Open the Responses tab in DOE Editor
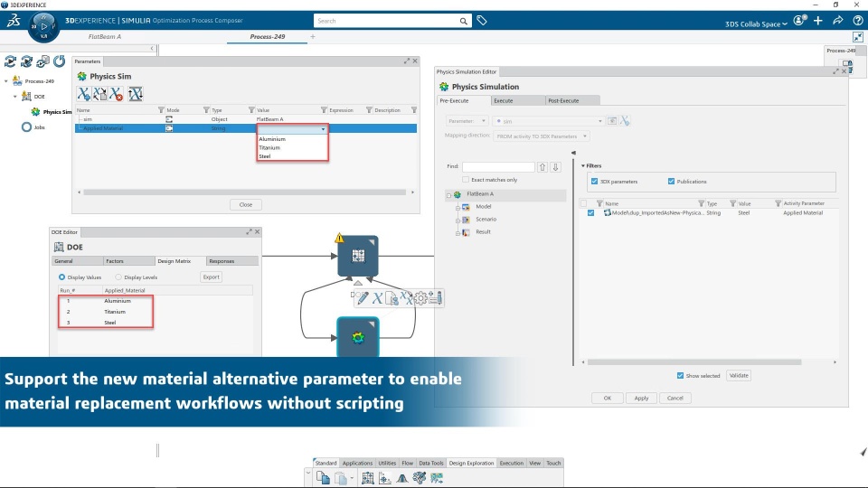Image resolution: width=868 pixels, height=488 pixels. (x=232, y=261)
